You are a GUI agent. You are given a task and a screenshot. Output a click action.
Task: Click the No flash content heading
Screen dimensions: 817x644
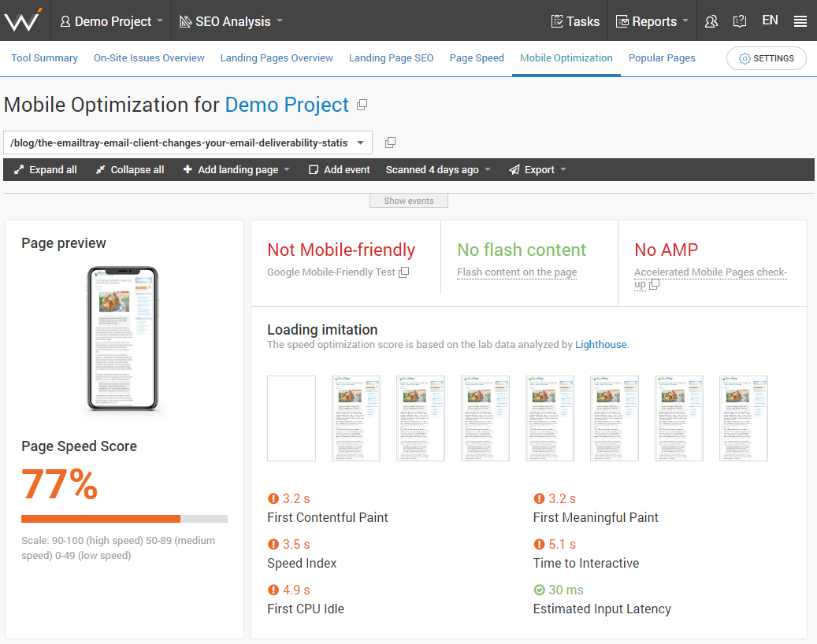(522, 250)
